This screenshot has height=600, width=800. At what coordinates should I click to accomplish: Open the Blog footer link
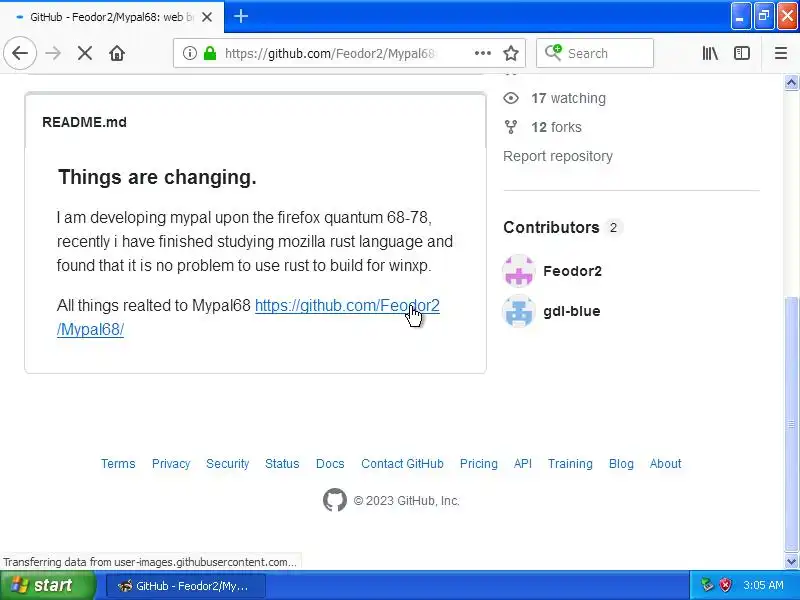click(621, 463)
